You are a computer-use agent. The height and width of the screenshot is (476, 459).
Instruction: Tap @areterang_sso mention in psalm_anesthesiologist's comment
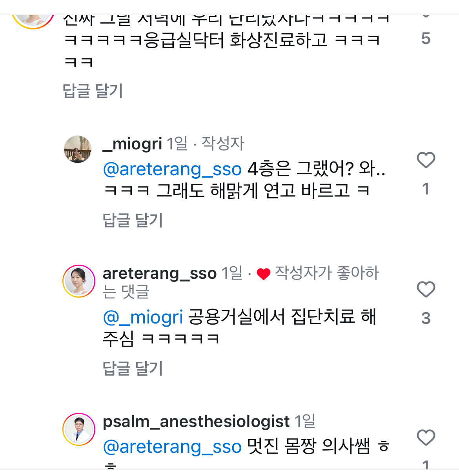(172, 447)
